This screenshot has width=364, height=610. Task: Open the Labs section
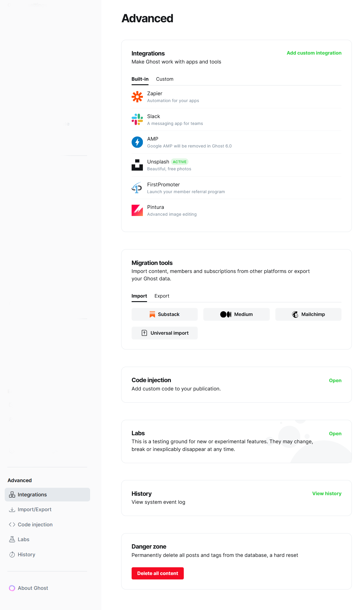point(335,434)
